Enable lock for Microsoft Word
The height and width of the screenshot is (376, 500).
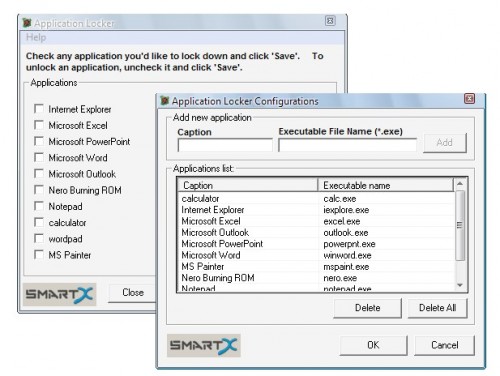point(39,157)
